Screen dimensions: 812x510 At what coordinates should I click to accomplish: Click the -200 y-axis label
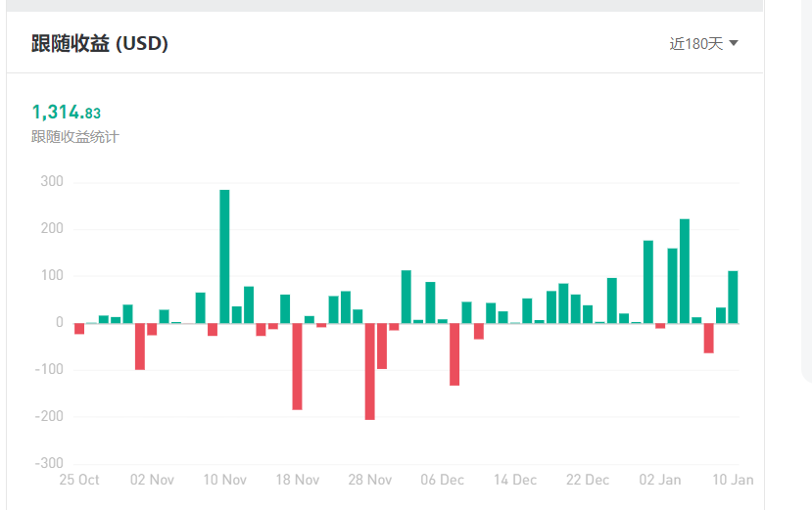(x=49, y=416)
